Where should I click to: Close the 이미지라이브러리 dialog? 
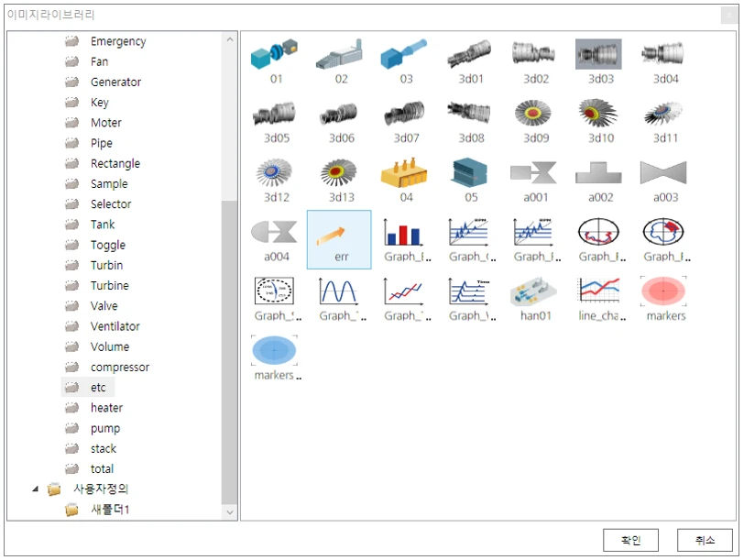(729, 16)
